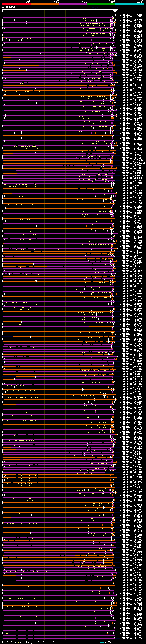Click the UniRef100_Q8VKN7 entry
The width and height of the screenshot is (146, 644).
tap(131, 98)
